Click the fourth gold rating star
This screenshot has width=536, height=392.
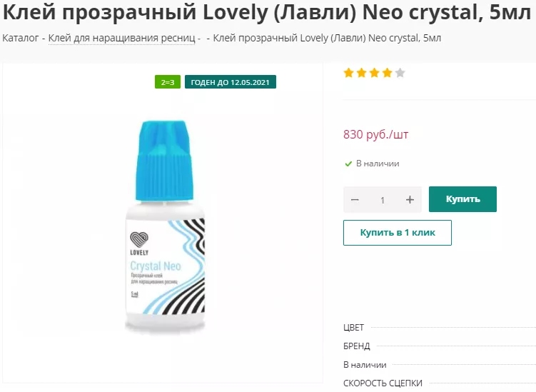click(387, 73)
